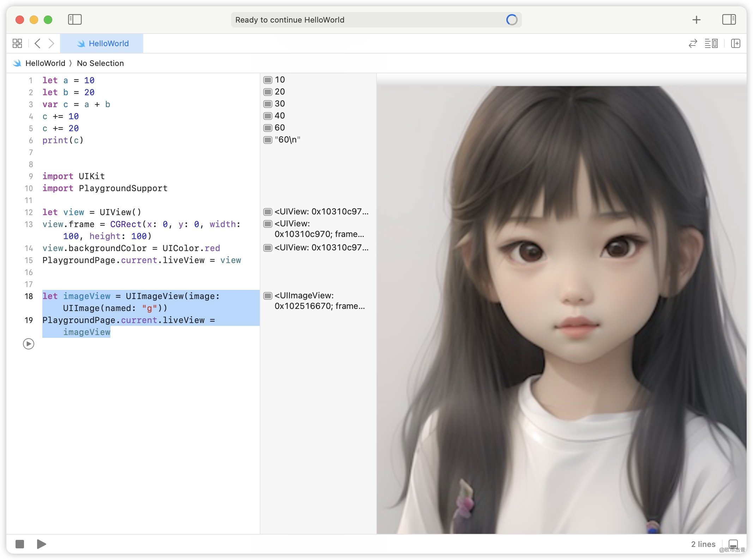753x560 pixels.
Task: Go back with left chevron
Action: (38, 43)
